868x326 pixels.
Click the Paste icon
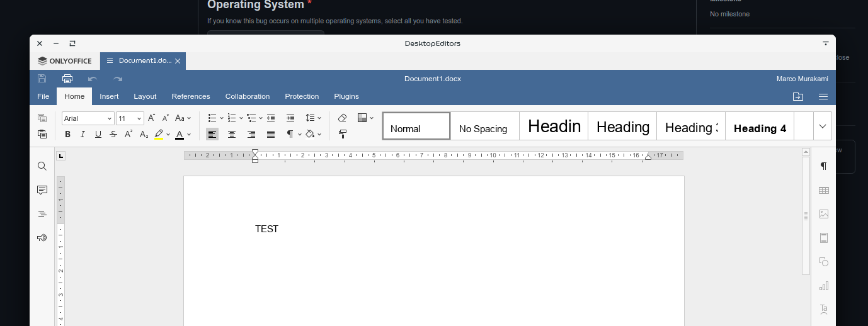(x=42, y=134)
